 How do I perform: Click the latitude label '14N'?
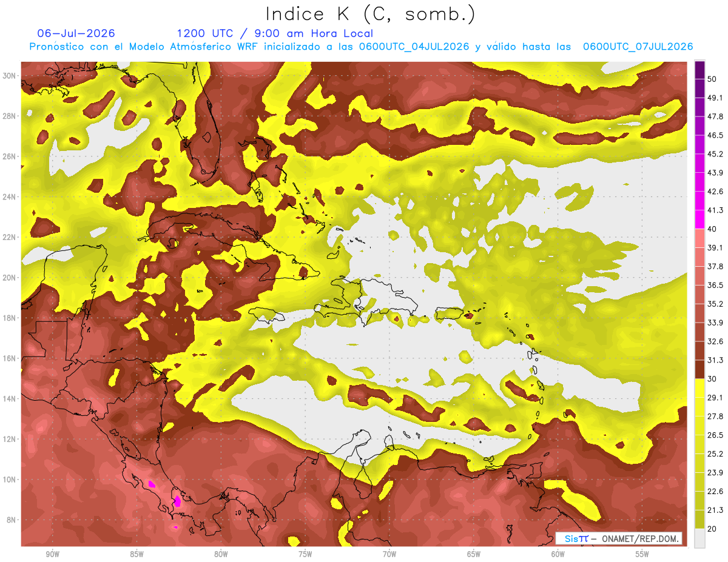click(10, 399)
